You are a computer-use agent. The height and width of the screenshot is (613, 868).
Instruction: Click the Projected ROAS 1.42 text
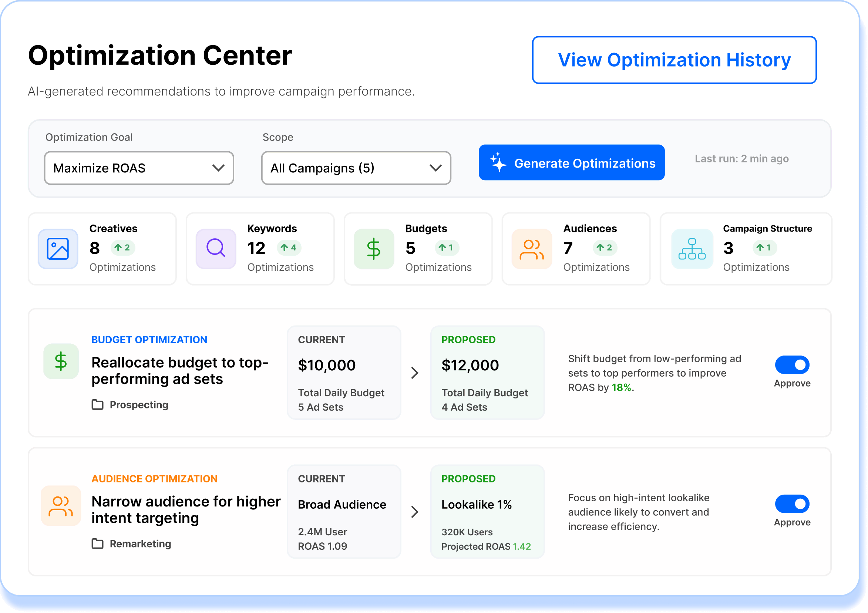pyautogui.click(x=486, y=547)
